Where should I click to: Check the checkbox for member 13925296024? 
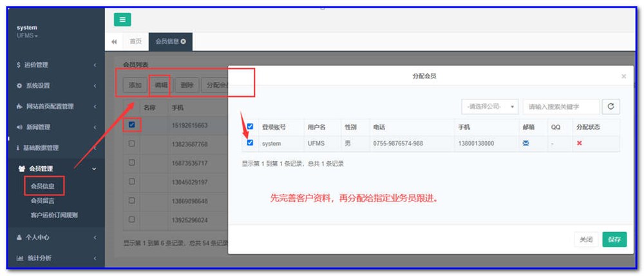[x=132, y=219]
